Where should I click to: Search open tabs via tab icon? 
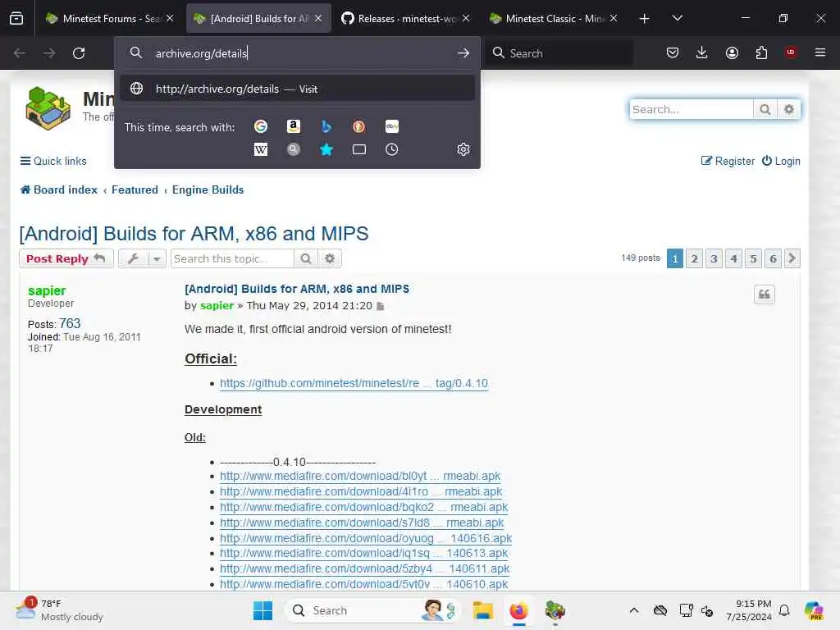point(359,149)
